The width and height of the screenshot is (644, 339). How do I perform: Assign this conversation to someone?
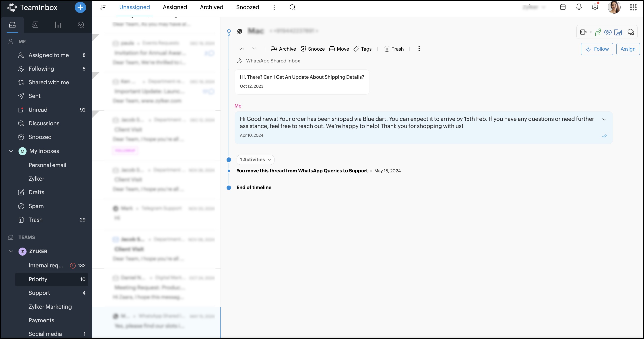pos(628,49)
